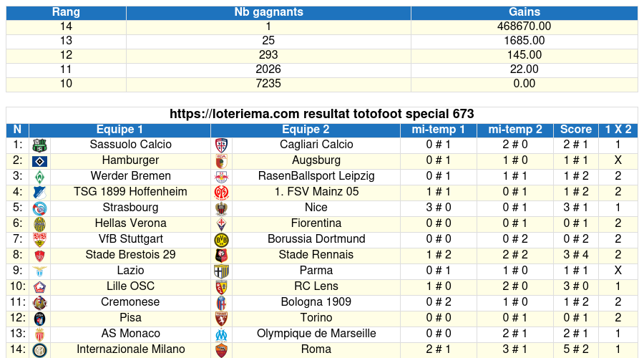Click the loteriema.com totofoot special 673 title
The image size is (644, 358).
point(322,114)
